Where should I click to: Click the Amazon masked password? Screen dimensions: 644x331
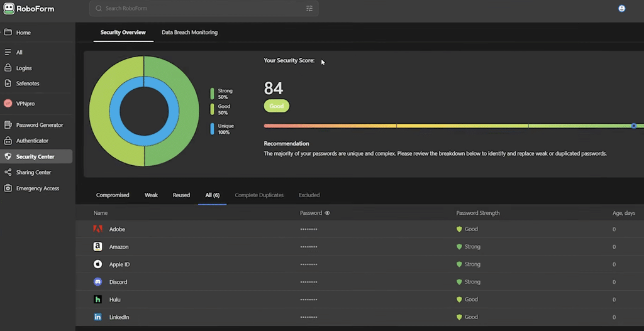[x=309, y=247]
